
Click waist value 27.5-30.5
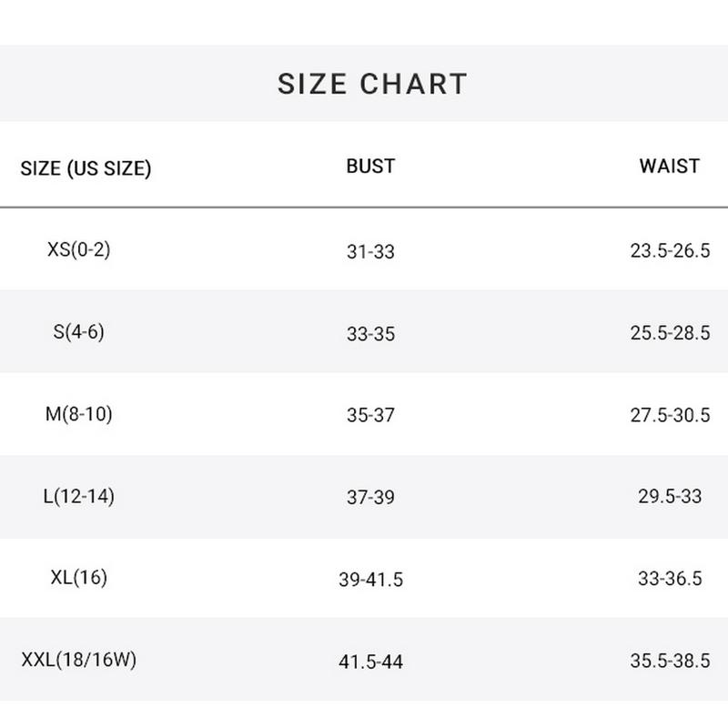tap(670, 415)
